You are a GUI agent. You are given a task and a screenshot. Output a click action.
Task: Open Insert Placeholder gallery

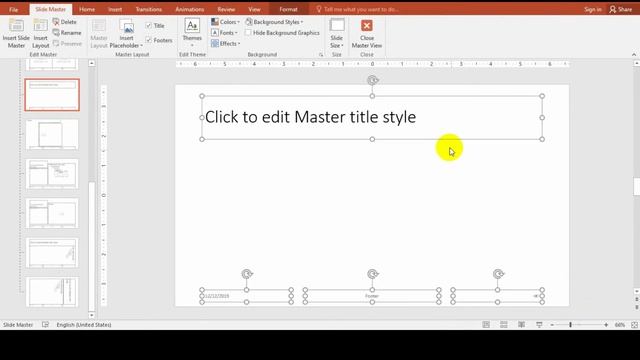(127, 33)
